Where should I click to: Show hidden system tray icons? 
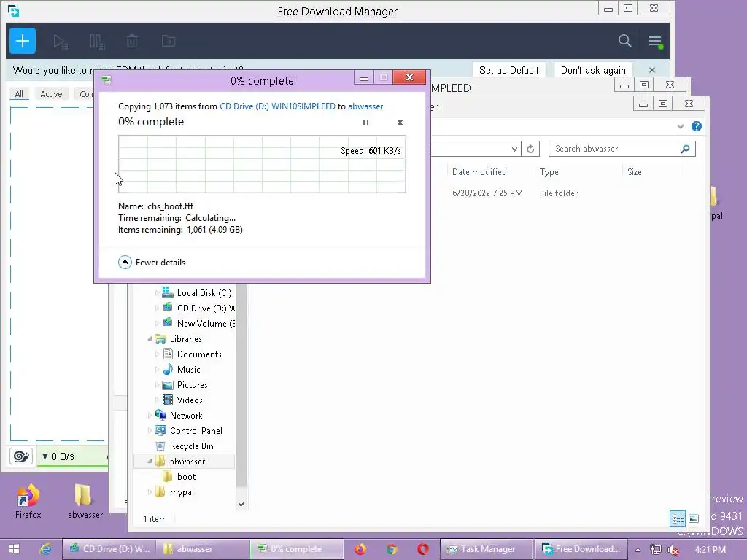pos(638,550)
